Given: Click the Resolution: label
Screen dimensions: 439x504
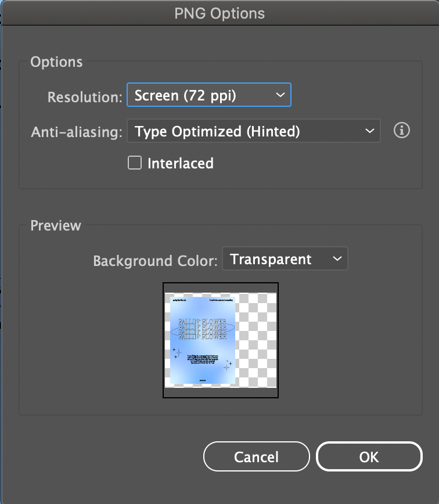Looking at the screenshot, I should (x=85, y=97).
